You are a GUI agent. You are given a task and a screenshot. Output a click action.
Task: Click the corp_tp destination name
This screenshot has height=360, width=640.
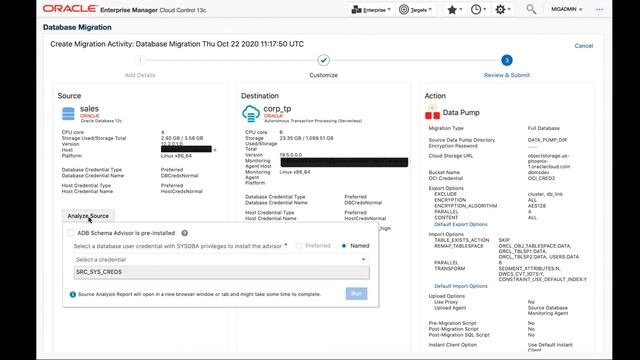tap(277, 109)
